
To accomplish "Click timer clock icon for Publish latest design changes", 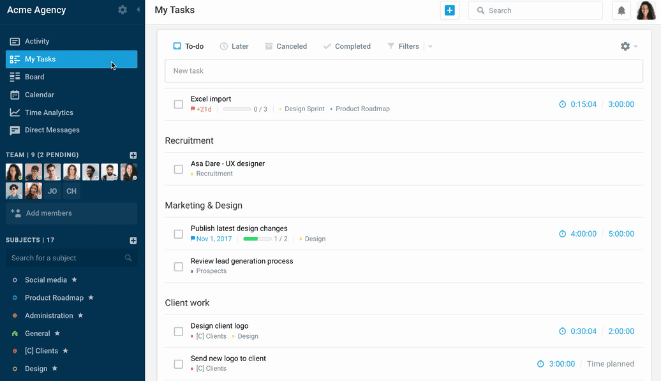I will (x=562, y=234).
